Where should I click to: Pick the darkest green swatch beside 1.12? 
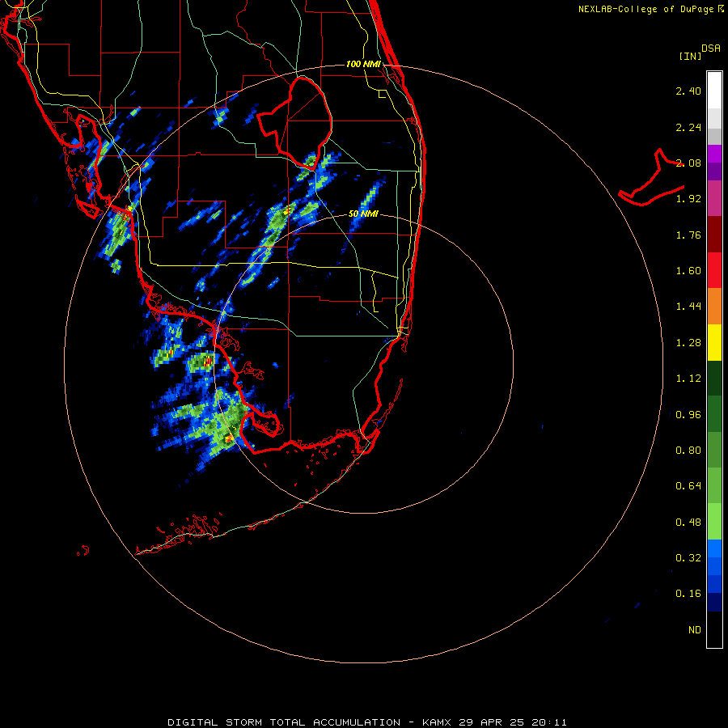pyautogui.click(x=714, y=378)
